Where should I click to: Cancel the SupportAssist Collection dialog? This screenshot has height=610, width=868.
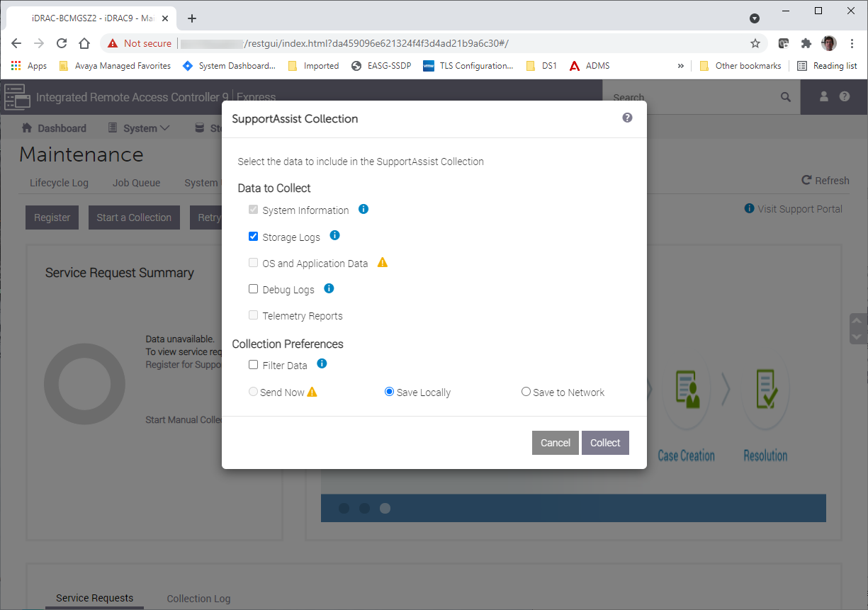[556, 443]
